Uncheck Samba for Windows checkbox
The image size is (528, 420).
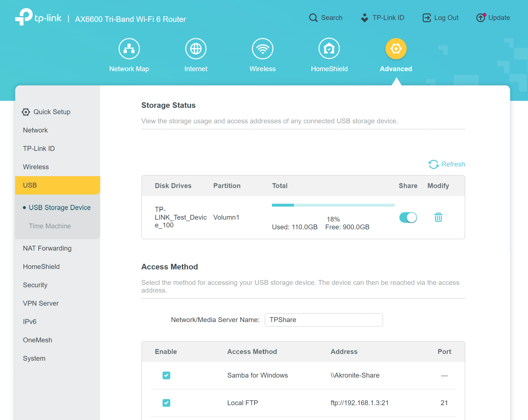166,375
